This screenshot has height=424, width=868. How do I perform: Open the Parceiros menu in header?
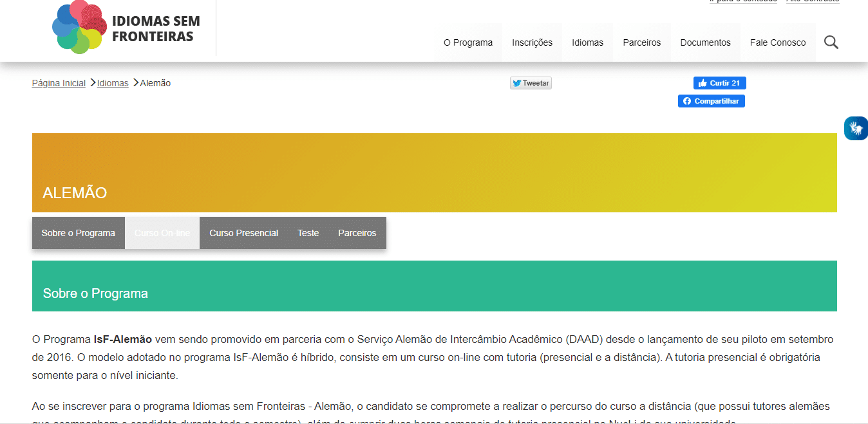pyautogui.click(x=642, y=42)
